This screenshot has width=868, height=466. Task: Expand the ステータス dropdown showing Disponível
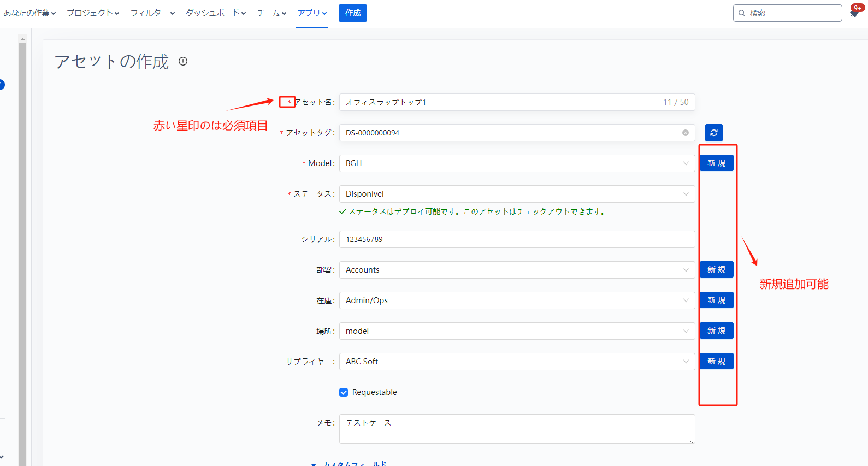coord(516,194)
